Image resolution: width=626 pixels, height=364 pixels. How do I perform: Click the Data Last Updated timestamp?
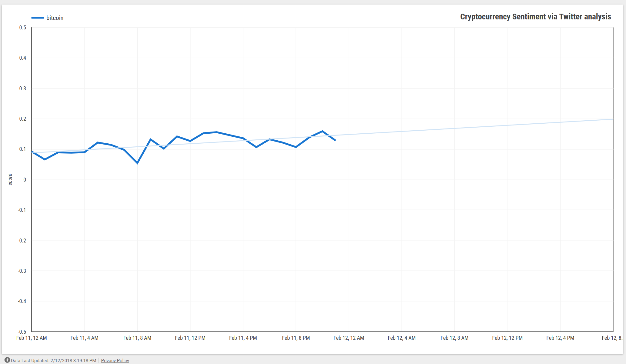pyautogui.click(x=54, y=360)
